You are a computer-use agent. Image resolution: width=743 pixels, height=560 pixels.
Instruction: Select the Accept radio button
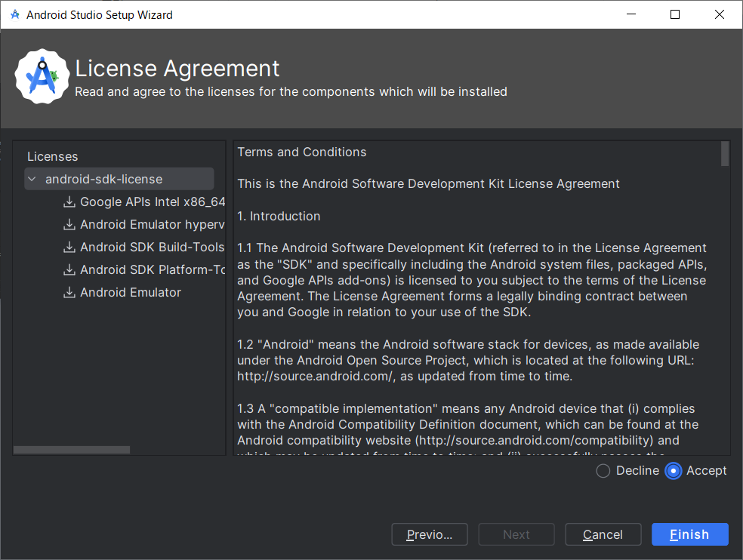click(674, 471)
